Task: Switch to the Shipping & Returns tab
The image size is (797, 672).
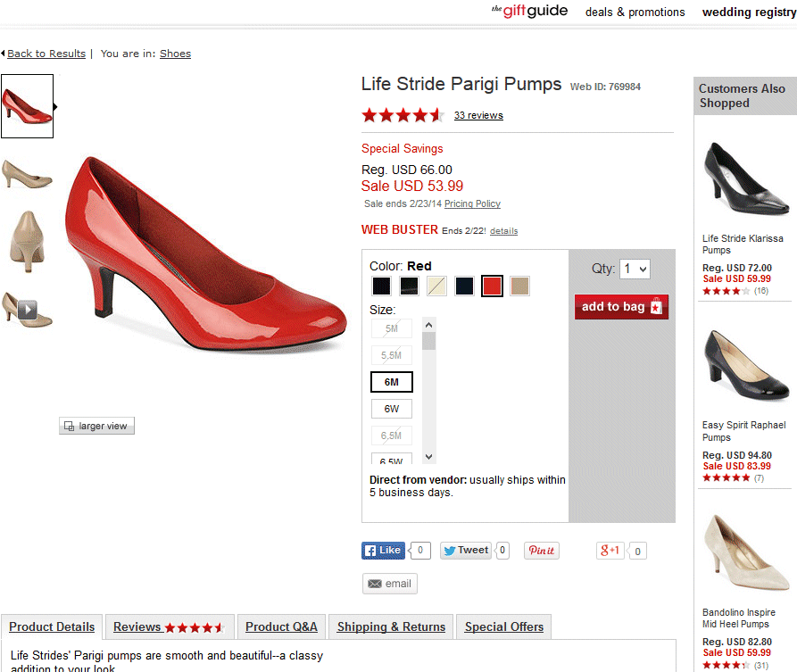Action: [391, 626]
